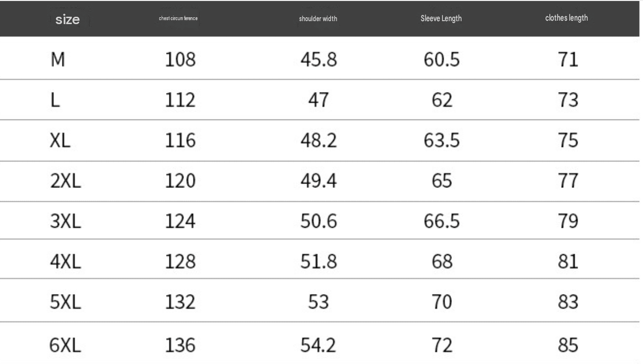Select sleeve length value 63.5
643x364 pixels.
coord(440,141)
